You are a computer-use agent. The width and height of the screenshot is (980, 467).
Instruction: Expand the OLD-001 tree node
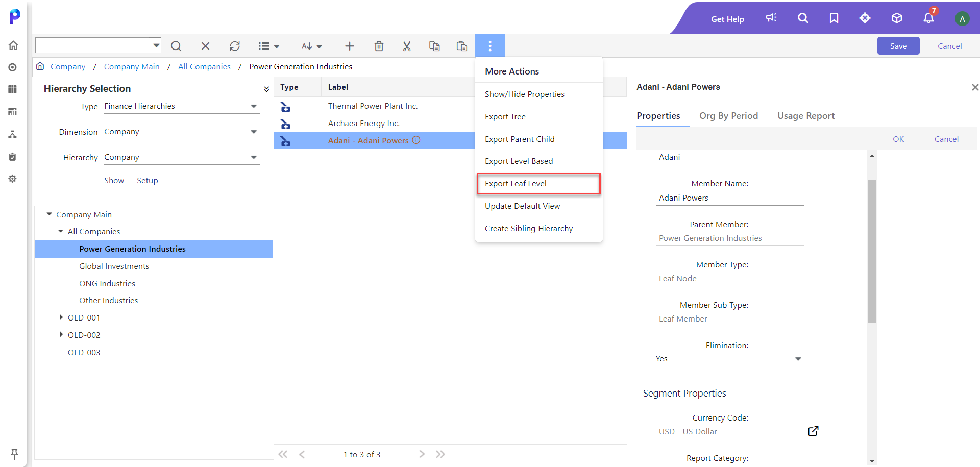[x=61, y=317]
